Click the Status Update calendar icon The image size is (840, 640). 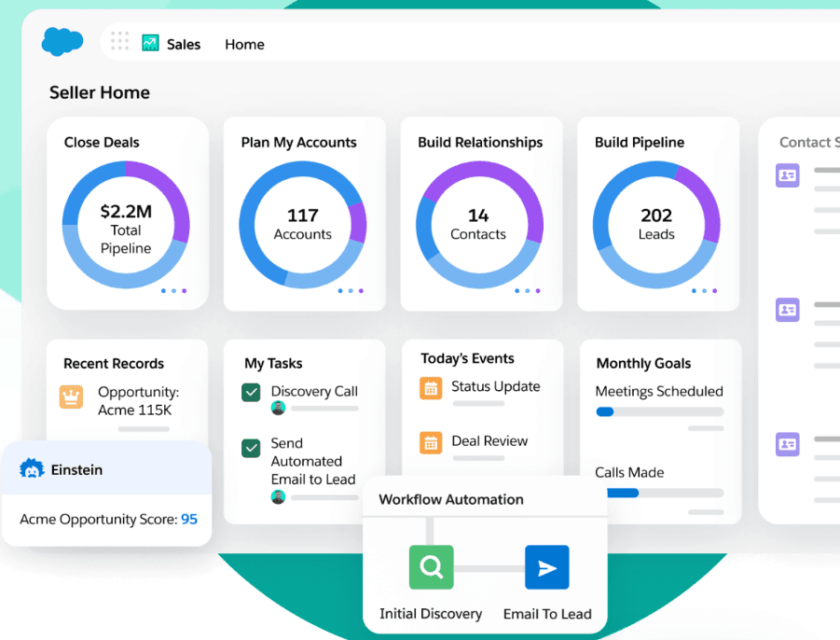431,389
